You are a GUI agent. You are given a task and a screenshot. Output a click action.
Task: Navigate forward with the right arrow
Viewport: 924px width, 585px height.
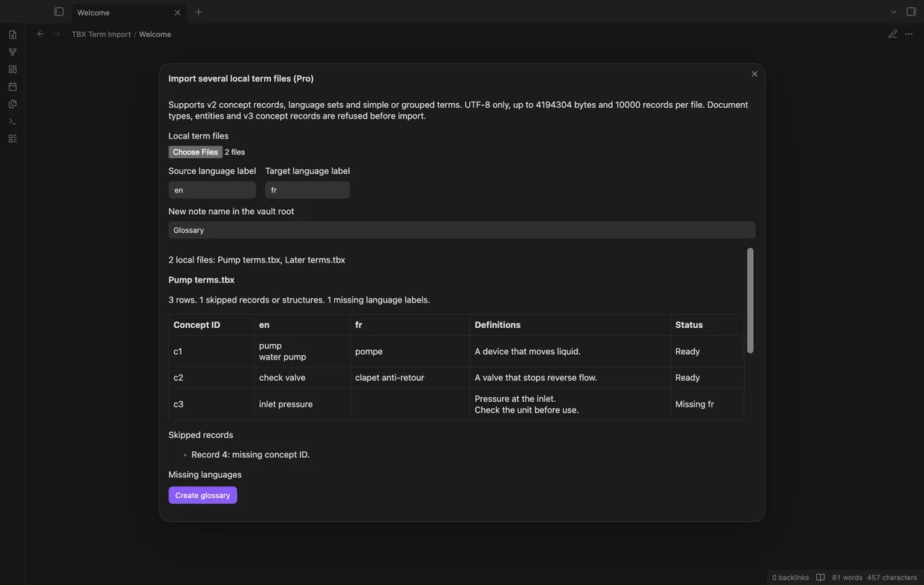point(56,34)
